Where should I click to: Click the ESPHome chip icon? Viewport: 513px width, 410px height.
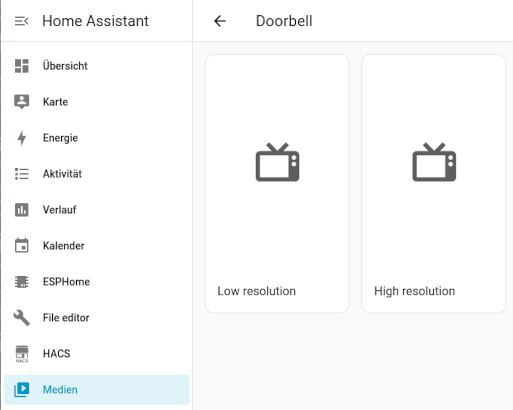[x=22, y=282]
